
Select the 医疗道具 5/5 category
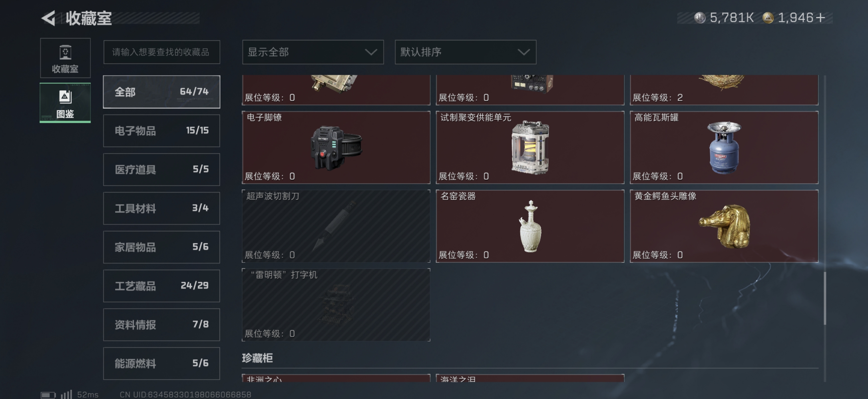161,169
